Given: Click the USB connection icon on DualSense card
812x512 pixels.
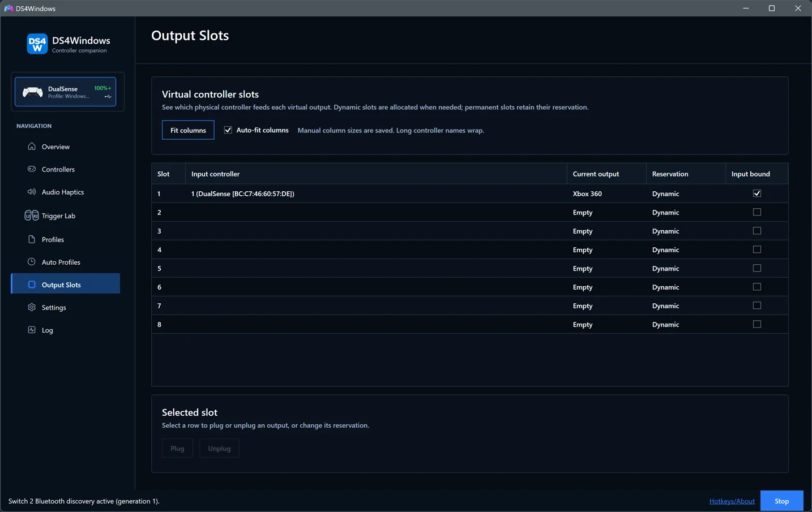Looking at the screenshot, I should pyautogui.click(x=108, y=97).
